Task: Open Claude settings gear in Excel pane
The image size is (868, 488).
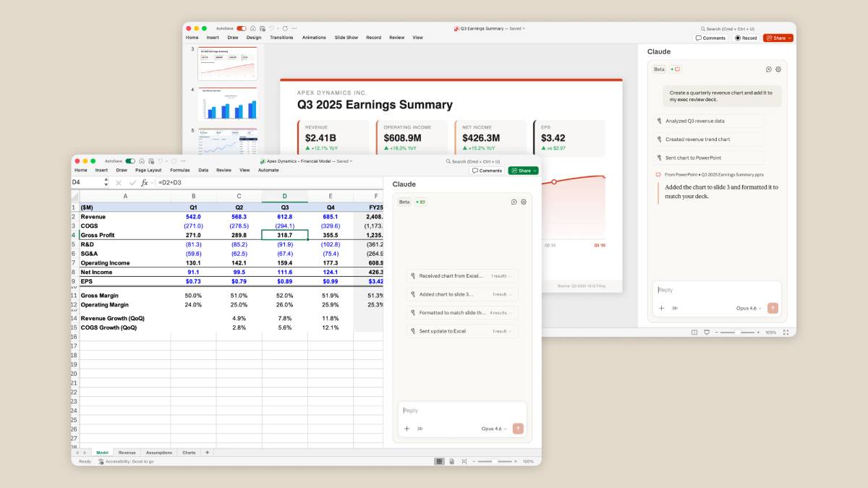Action: [x=524, y=202]
